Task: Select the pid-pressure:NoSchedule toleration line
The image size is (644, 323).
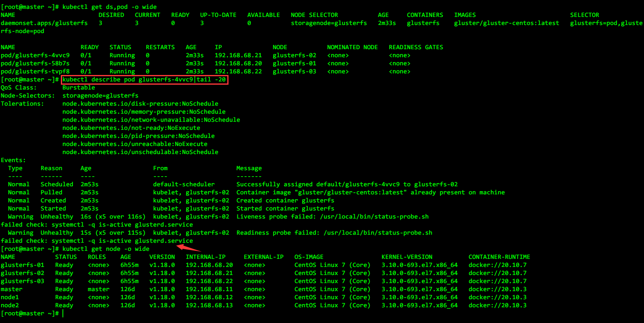Action: tap(139, 136)
